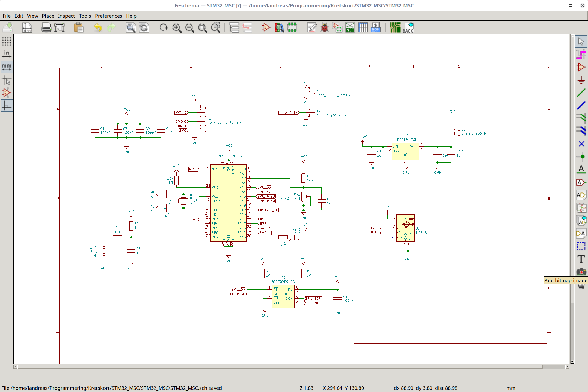Select the place junction tool
Image resolution: width=588 pixels, height=392 pixels.
[581, 157]
